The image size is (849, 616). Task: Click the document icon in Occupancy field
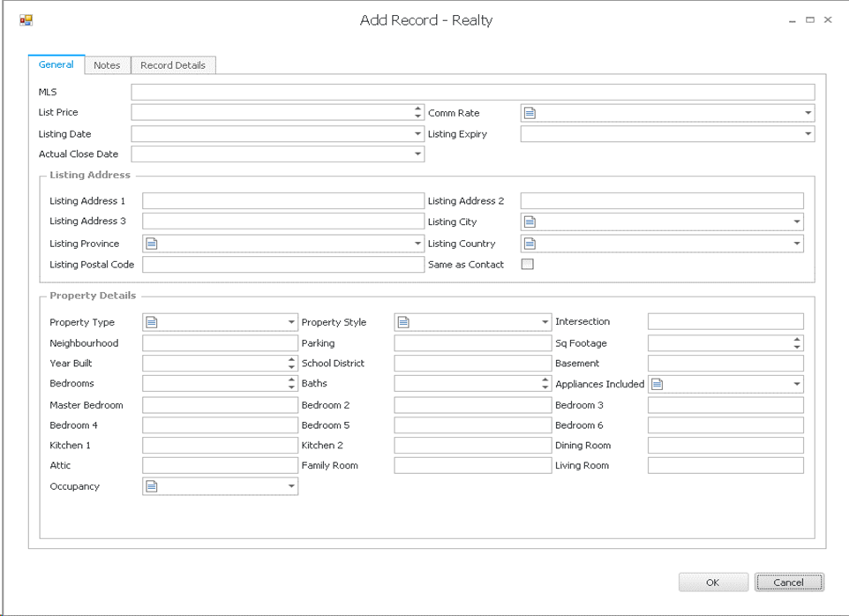[152, 486]
